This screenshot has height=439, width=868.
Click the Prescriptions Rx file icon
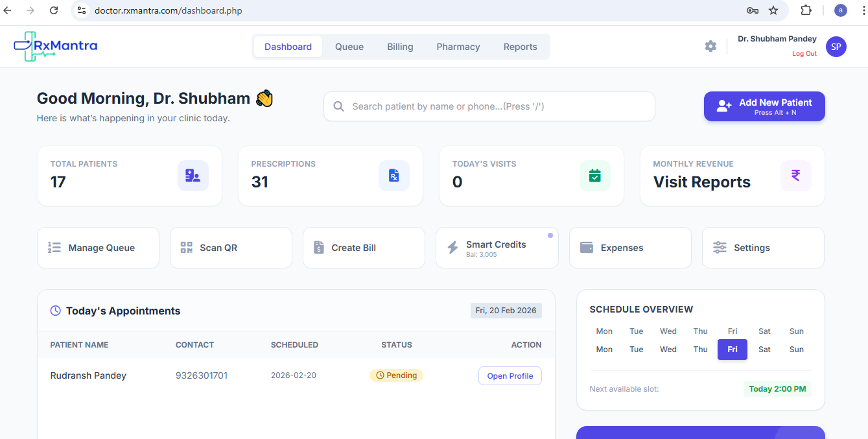(x=393, y=176)
